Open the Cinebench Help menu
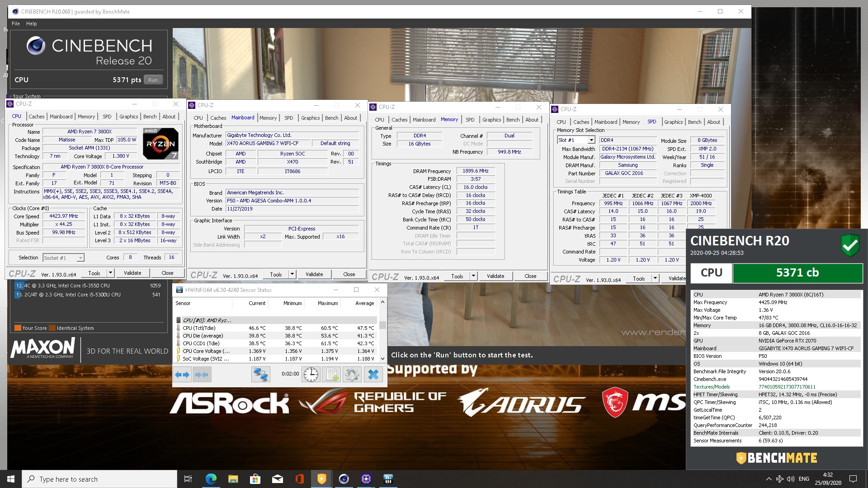 pos(32,23)
